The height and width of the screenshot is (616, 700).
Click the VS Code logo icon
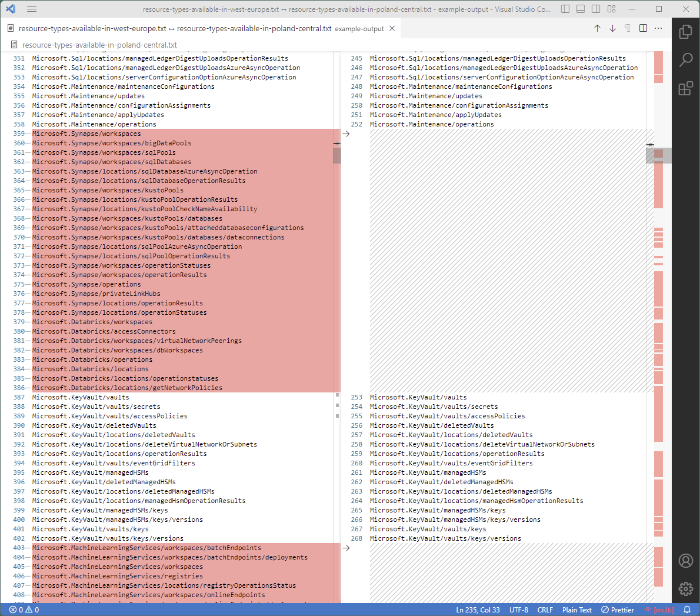(x=11, y=9)
